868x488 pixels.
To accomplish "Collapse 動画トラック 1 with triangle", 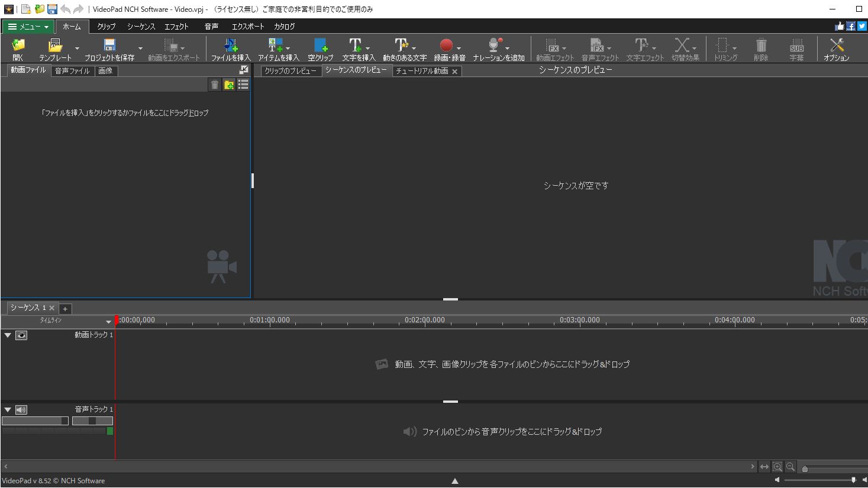I will pyautogui.click(x=8, y=335).
